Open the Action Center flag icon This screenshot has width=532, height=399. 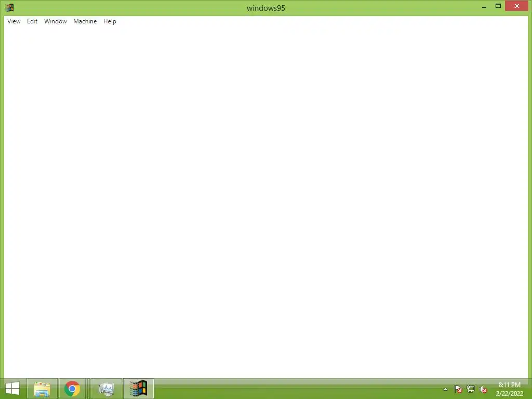click(458, 389)
